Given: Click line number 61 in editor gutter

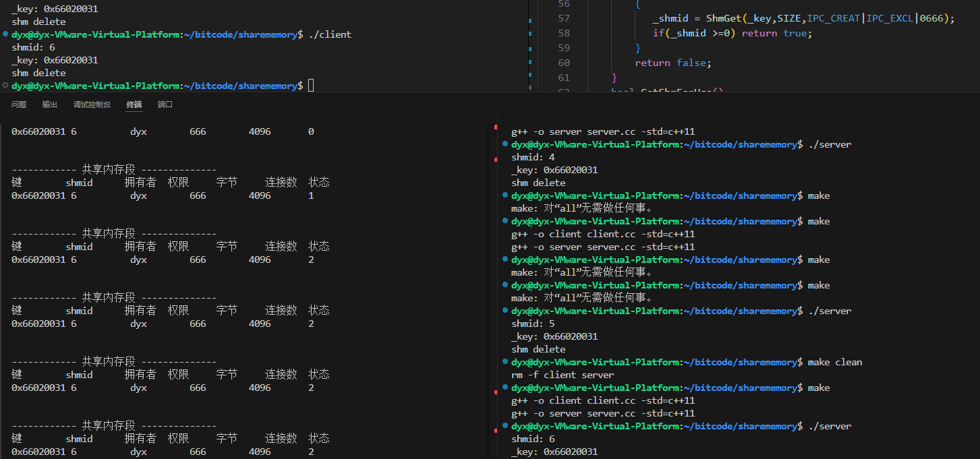Looking at the screenshot, I should click(x=564, y=78).
